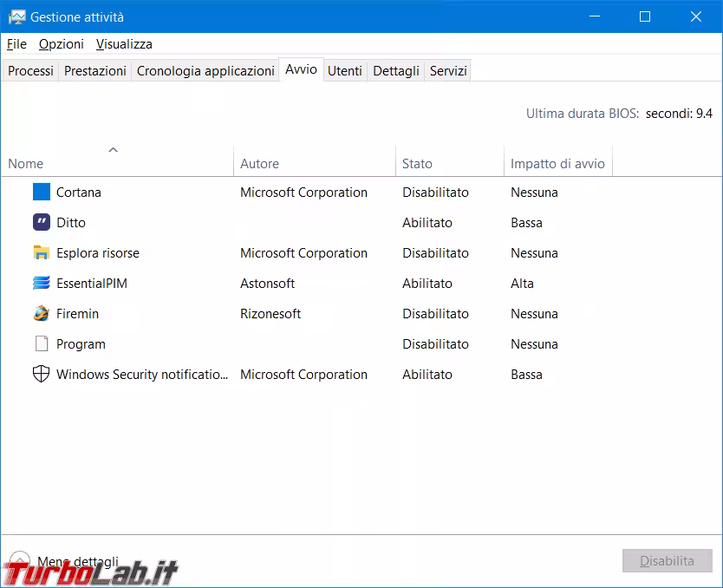Open the Visualizza menu
The height and width of the screenshot is (588, 723).
[x=124, y=44]
